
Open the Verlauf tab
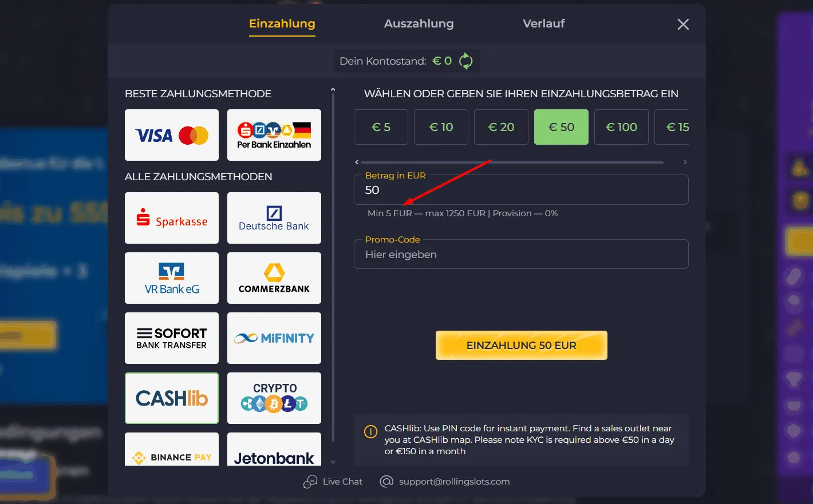543,23
